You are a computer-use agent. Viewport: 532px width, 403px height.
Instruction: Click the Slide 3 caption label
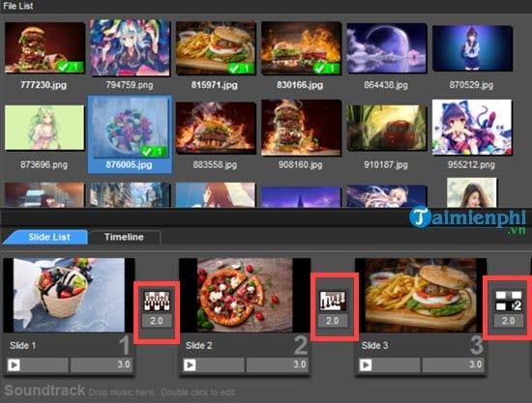(374, 346)
